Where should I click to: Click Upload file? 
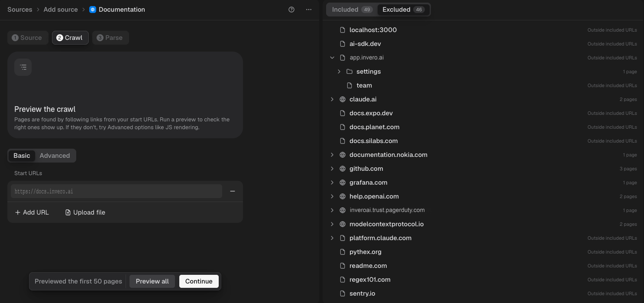point(85,212)
